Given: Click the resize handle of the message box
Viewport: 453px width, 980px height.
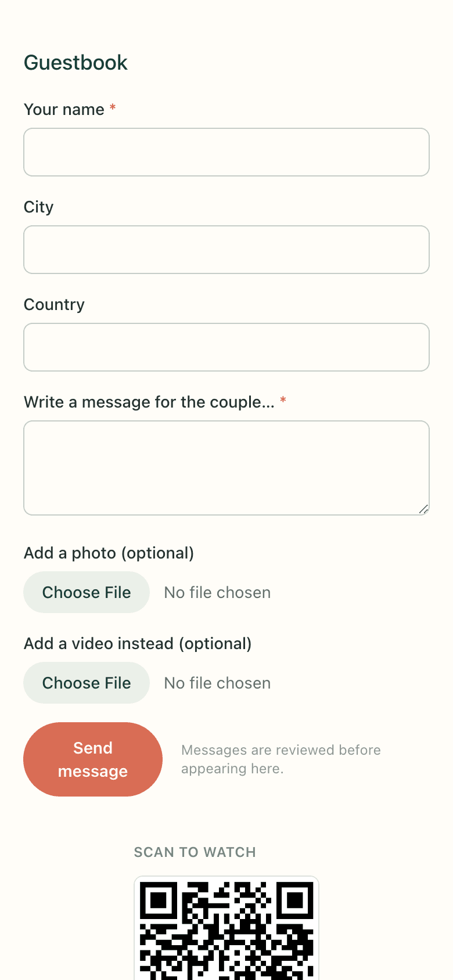Looking at the screenshot, I should 424,509.
